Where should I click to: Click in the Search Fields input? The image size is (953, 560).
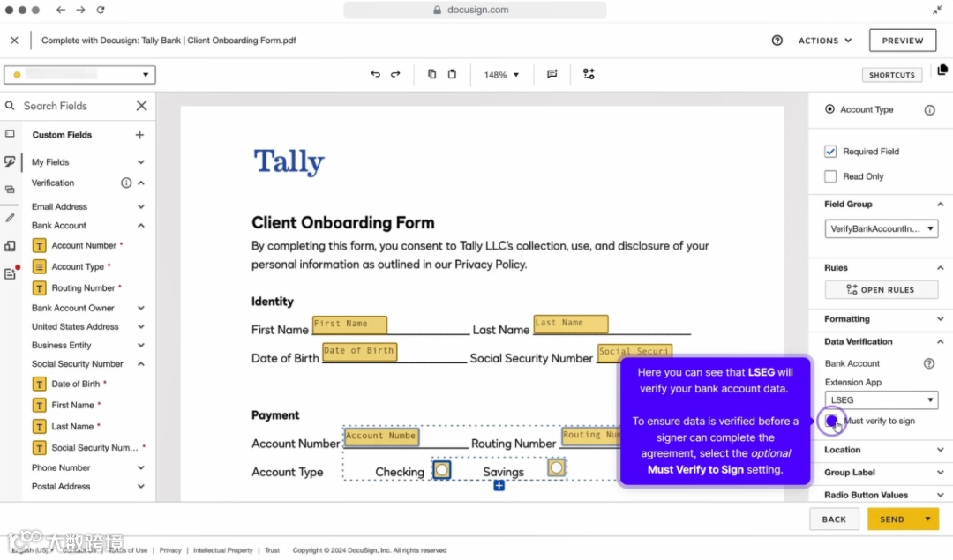pyautogui.click(x=76, y=106)
